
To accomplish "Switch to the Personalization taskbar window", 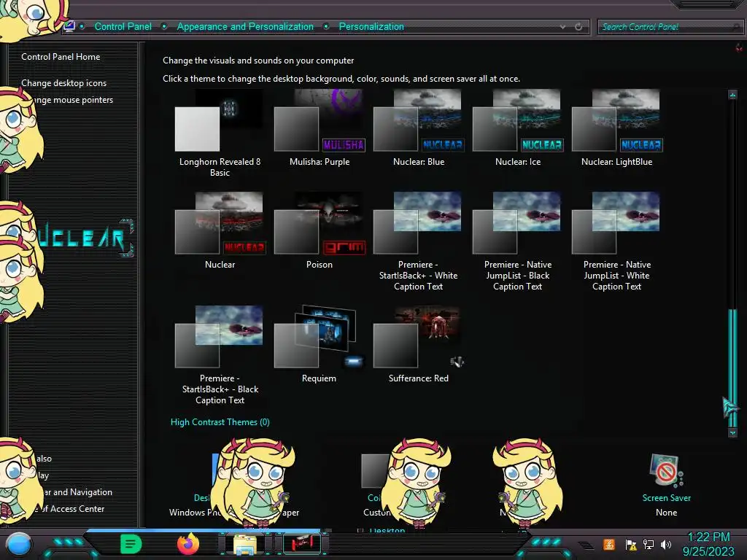I will [302, 544].
